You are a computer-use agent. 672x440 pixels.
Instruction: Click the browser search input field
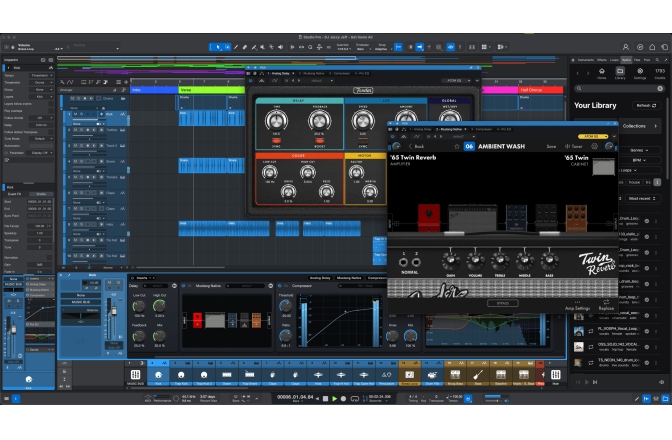tap(619, 88)
